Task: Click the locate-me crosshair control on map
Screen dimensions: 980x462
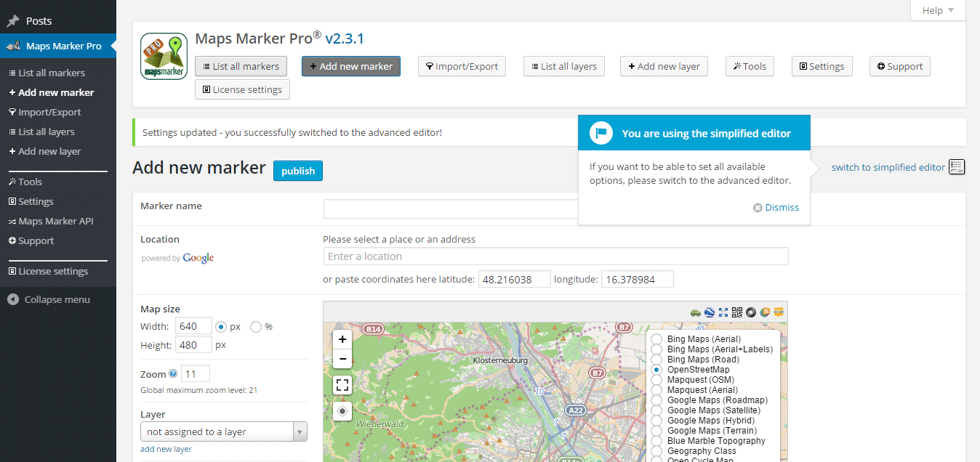Action: tap(342, 411)
